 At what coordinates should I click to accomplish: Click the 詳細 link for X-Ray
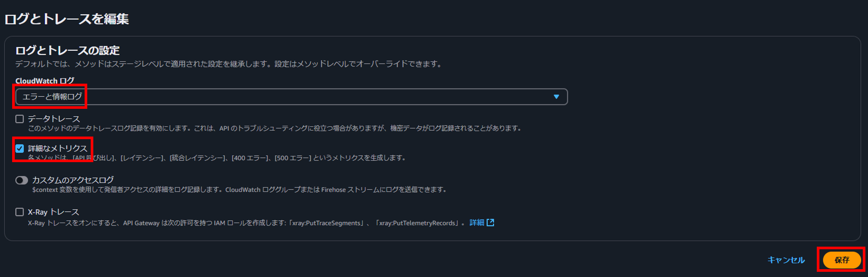[x=477, y=222]
